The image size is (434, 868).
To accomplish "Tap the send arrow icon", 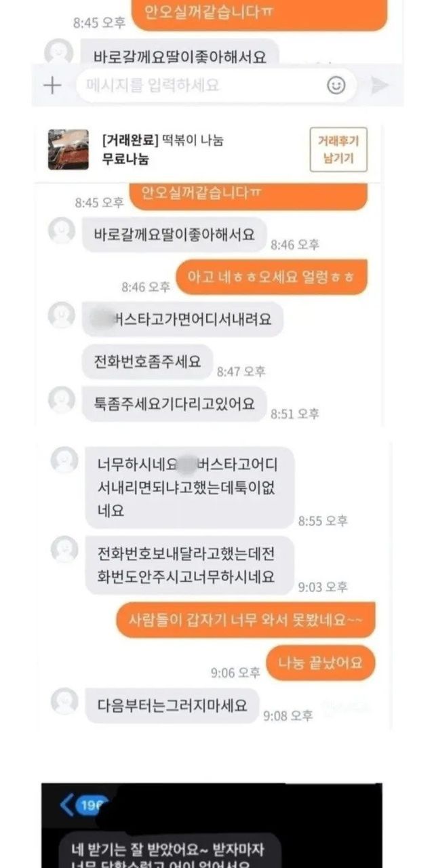I will [x=380, y=85].
